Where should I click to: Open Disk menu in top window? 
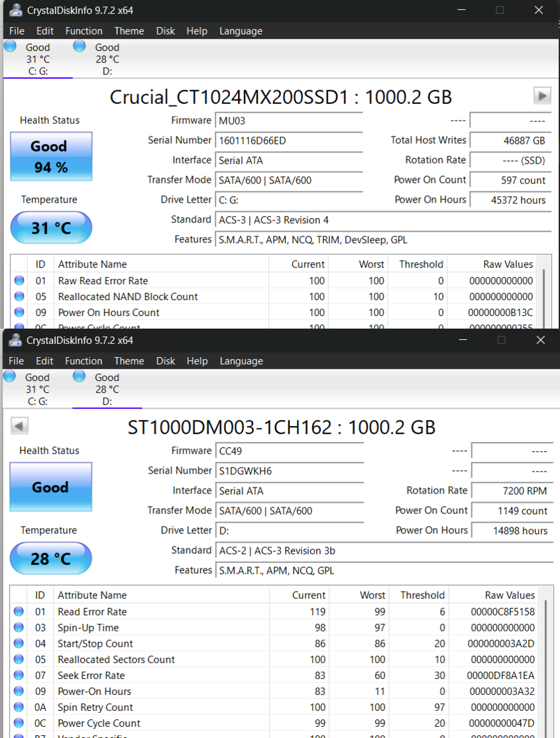165,31
